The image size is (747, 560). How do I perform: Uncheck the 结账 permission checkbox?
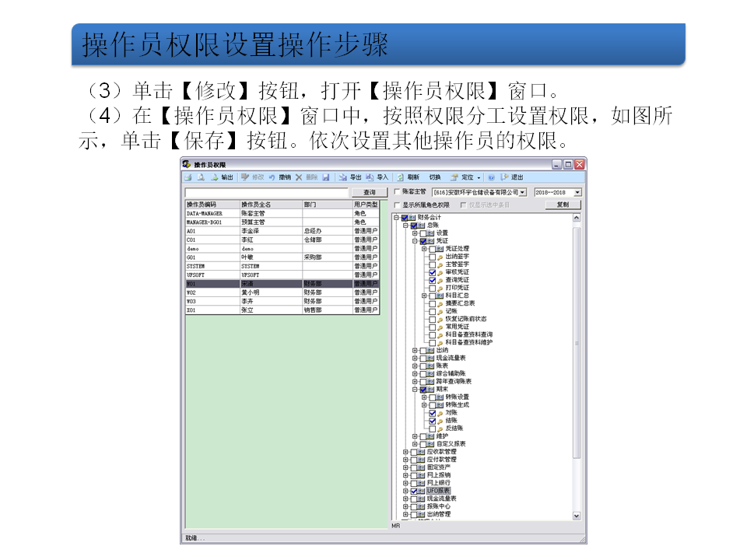[x=433, y=421]
